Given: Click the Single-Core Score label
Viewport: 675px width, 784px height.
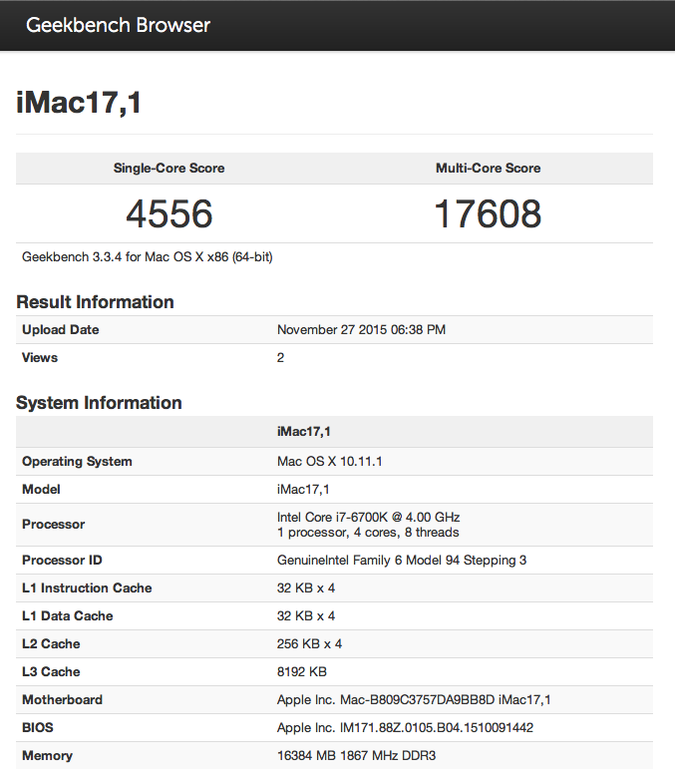Looking at the screenshot, I should coord(169,168).
